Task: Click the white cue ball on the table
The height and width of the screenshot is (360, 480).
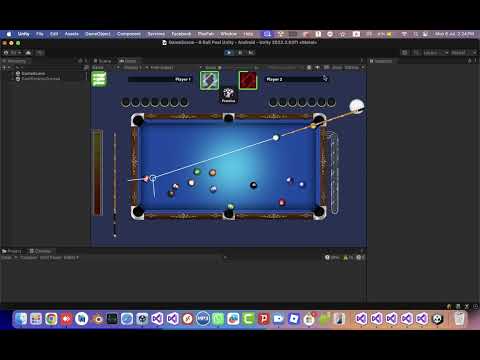Action: (x=276, y=137)
